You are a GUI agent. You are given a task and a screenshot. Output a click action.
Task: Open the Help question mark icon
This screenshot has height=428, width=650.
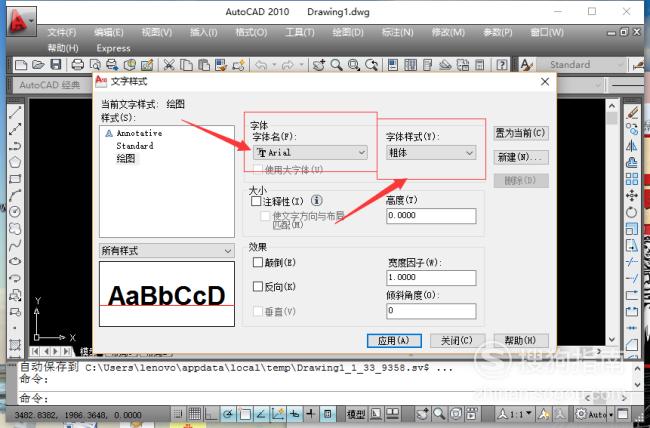pyautogui.click(x=502, y=65)
